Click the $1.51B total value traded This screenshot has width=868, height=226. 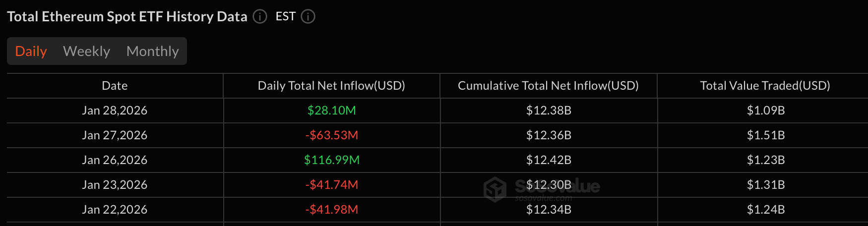(766, 135)
